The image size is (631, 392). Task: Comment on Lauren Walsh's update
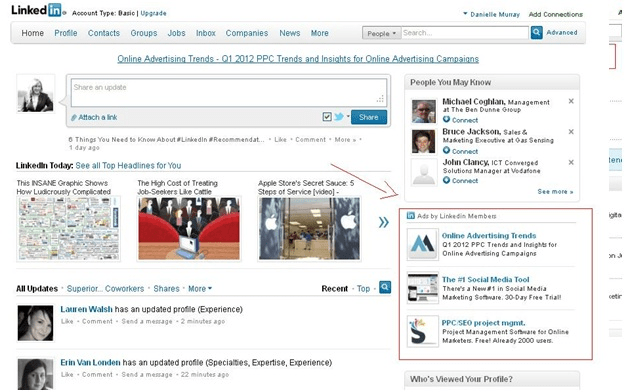pos(97,321)
